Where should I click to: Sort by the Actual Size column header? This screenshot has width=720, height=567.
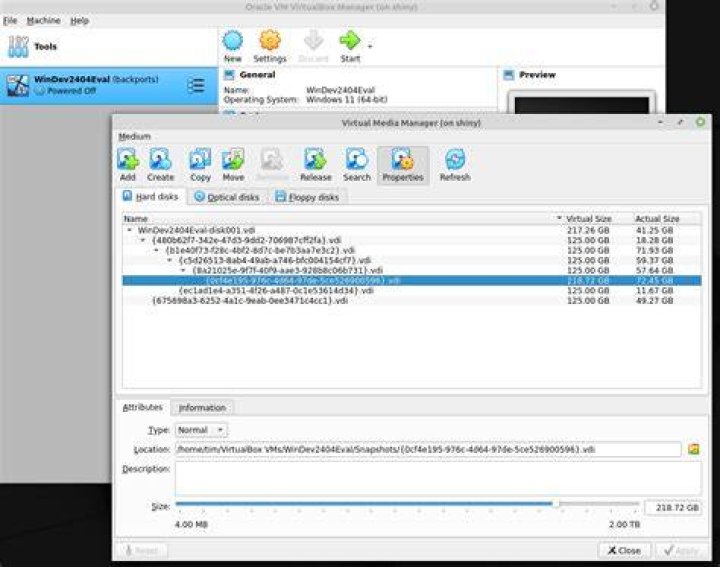click(657, 219)
